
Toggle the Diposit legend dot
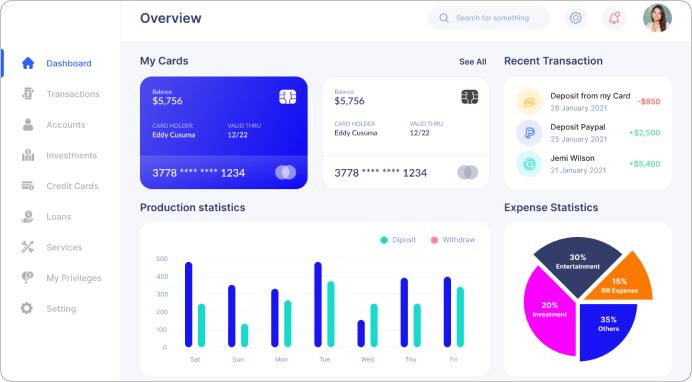pos(384,240)
